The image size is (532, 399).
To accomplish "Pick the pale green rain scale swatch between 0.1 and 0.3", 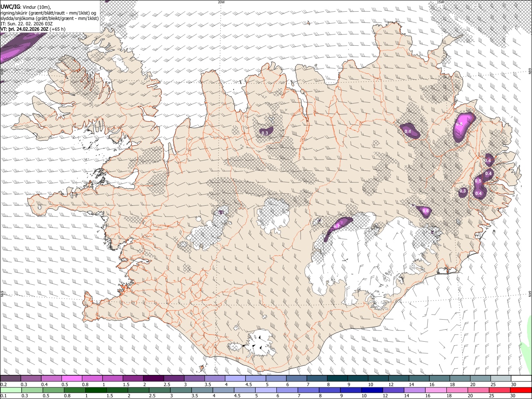I will point(11,390).
